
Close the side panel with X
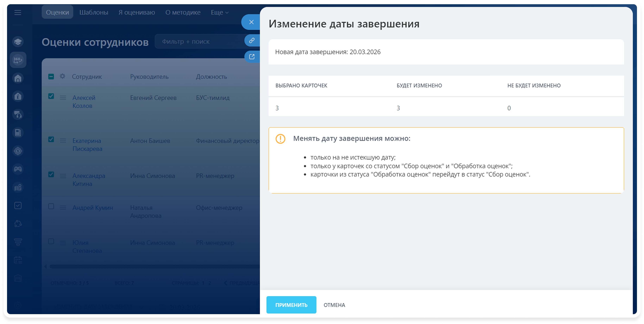click(251, 22)
